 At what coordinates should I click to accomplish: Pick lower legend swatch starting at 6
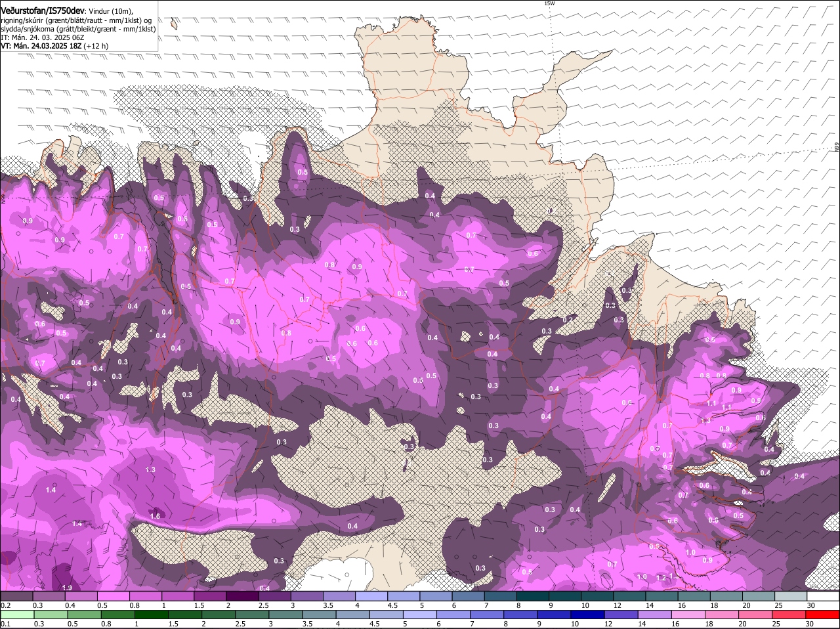coord(454,615)
